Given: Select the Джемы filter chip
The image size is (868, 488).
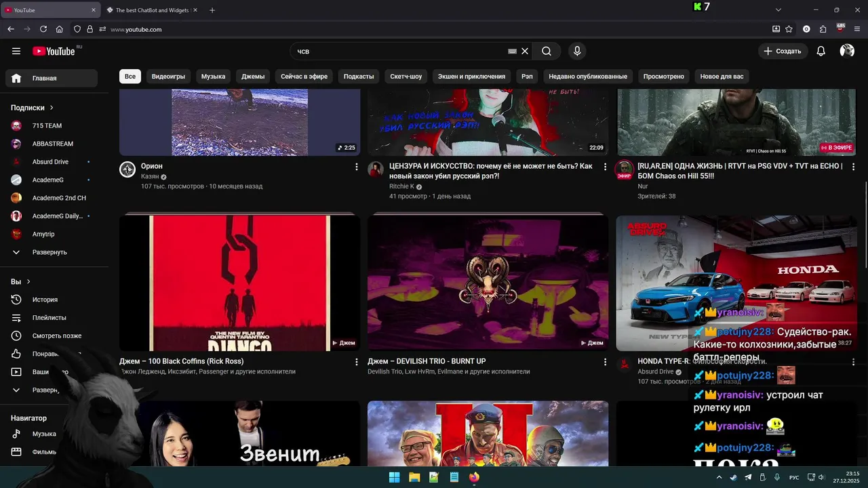Looking at the screenshot, I should [253, 77].
